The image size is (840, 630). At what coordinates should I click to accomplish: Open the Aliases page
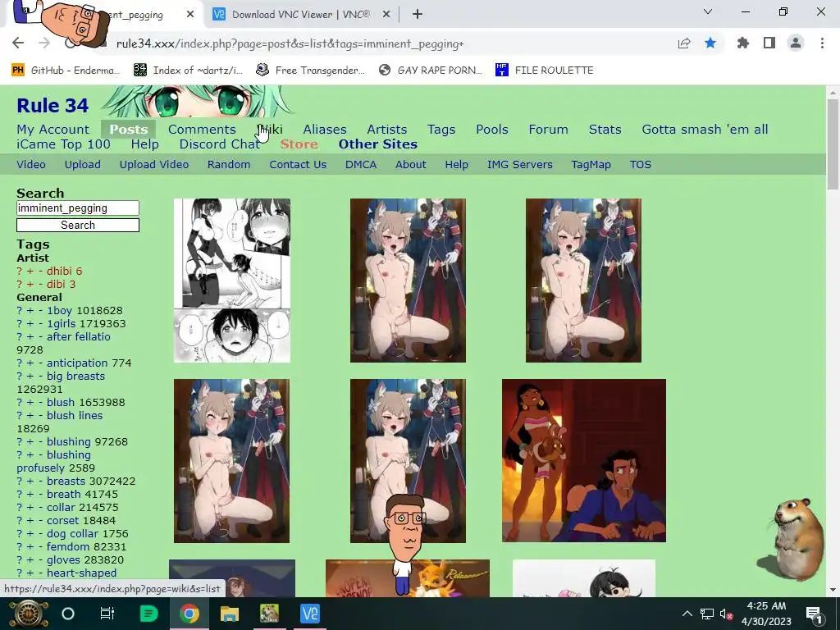[325, 129]
